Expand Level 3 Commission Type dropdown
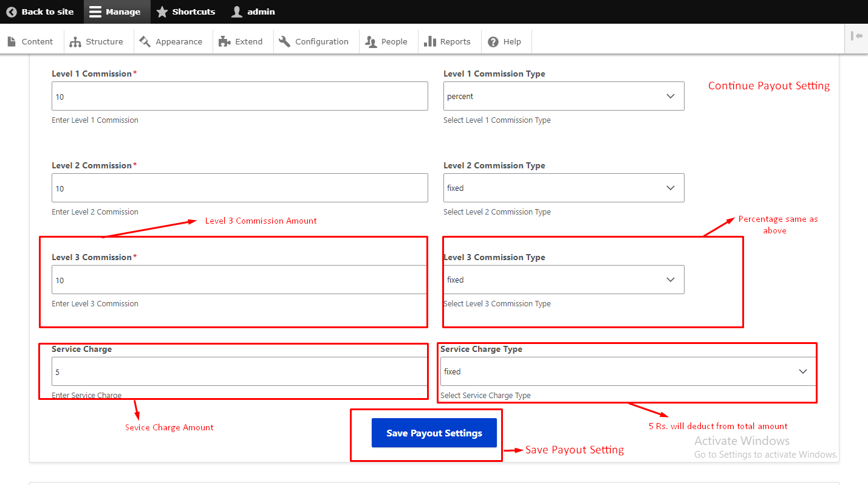This screenshot has width=868, height=485. coord(564,280)
